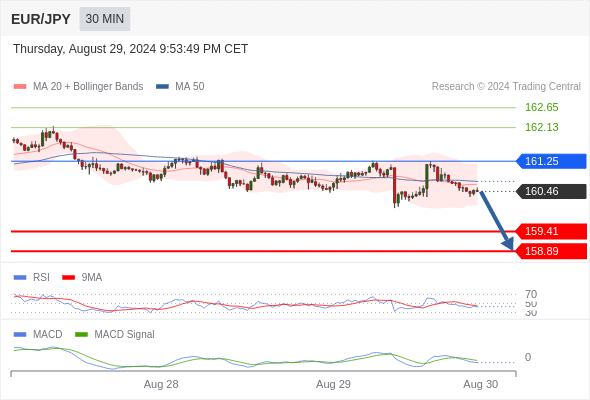
Task: Click the MA 20 + Bollinger Bands legend swatch
Action: [x=20, y=87]
